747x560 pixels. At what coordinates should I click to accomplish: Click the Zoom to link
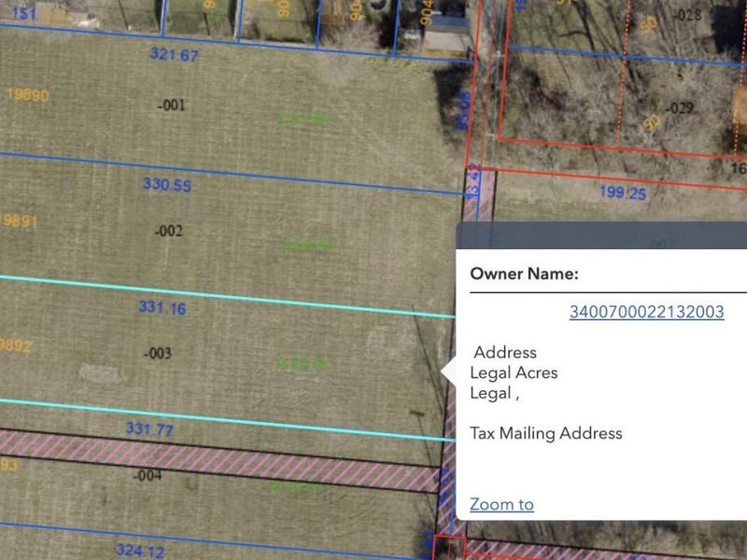point(501,504)
